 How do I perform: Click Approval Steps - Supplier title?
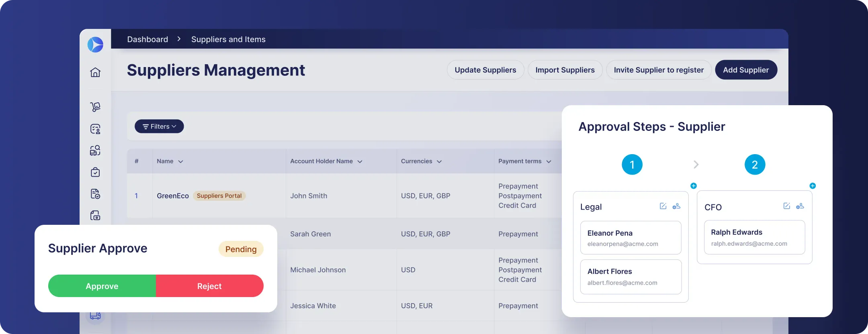(652, 126)
